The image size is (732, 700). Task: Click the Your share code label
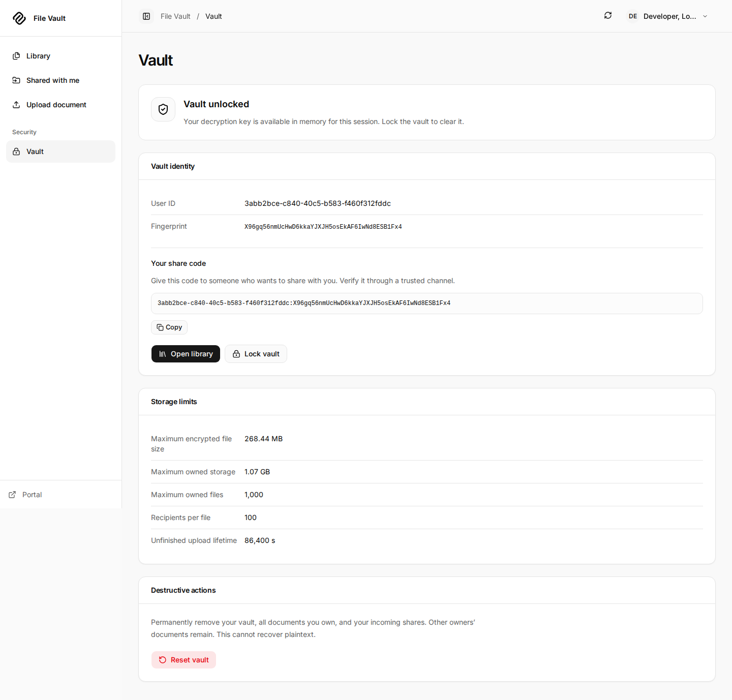tap(178, 263)
